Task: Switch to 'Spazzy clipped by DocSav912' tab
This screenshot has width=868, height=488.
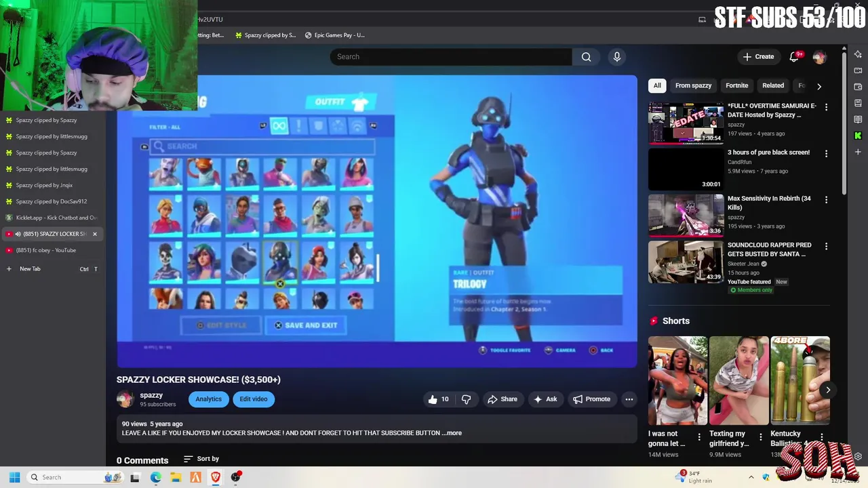Action: point(53,201)
